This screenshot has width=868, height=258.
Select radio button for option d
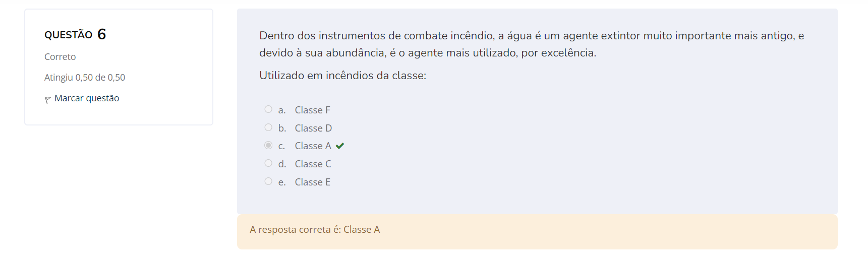point(268,163)
